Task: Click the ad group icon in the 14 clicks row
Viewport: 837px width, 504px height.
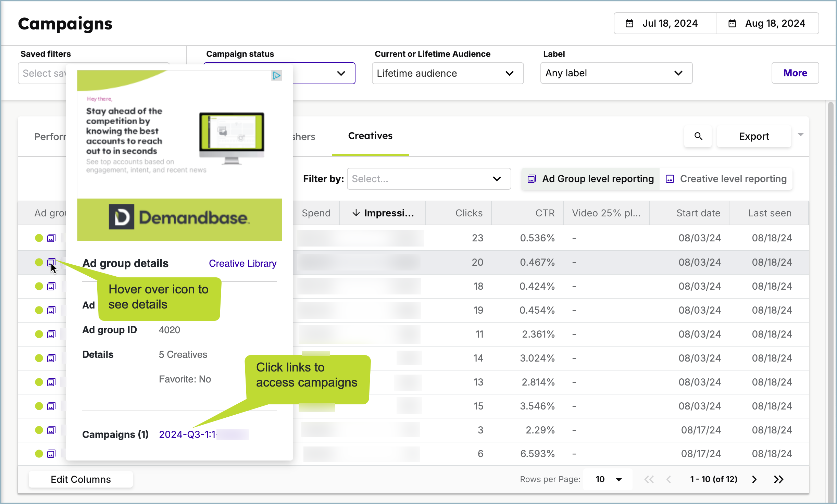Action: tap(51, 358)
